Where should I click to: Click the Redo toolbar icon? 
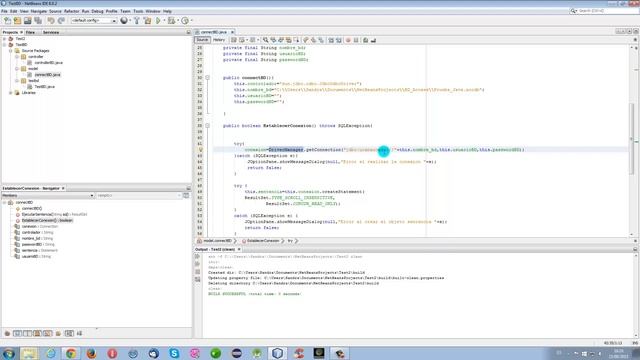(x=61, y=20)
